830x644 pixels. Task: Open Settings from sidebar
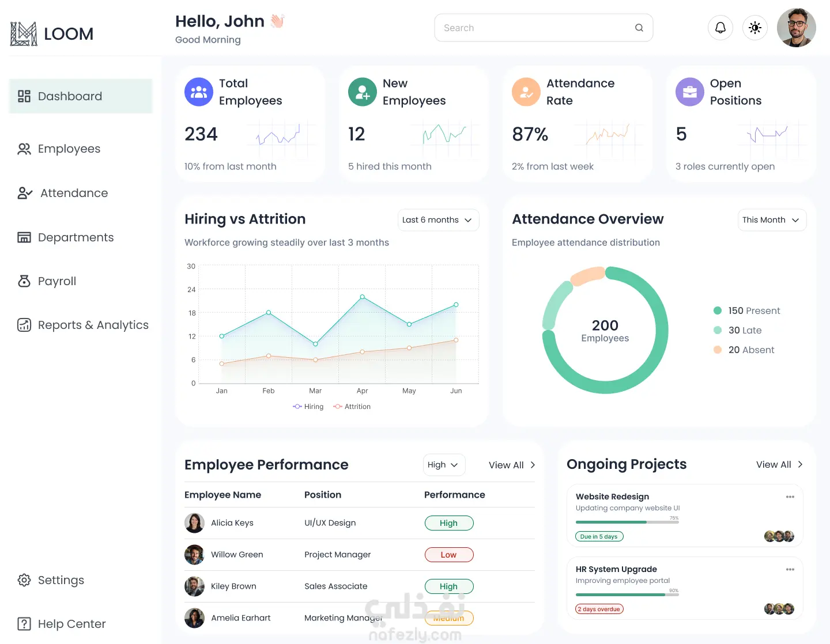[51, 580]
